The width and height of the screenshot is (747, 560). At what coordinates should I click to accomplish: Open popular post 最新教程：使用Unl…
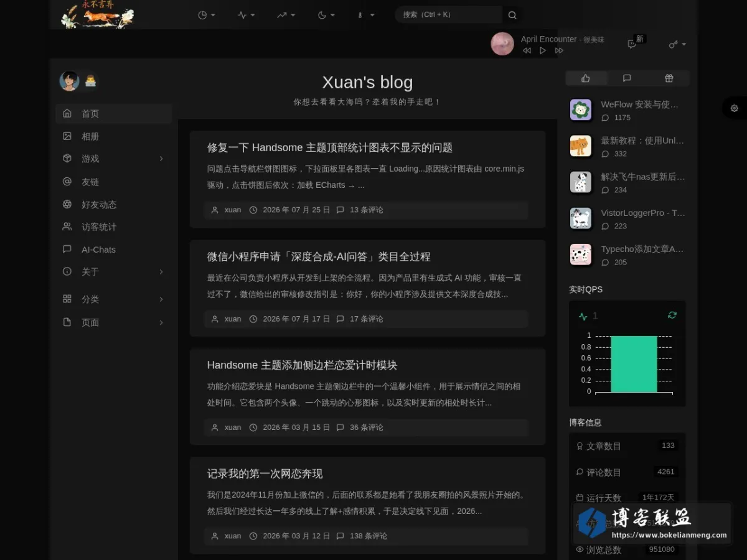[642, 141]
